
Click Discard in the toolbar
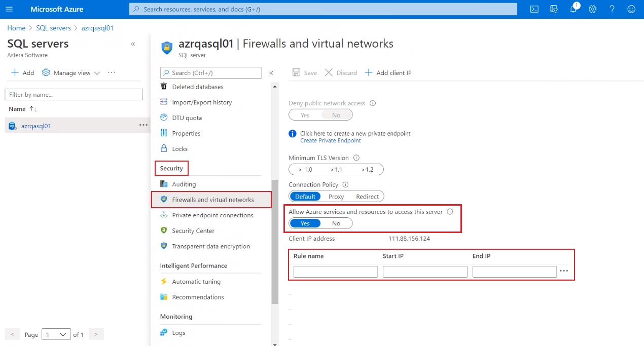click(x=341, y=73)
